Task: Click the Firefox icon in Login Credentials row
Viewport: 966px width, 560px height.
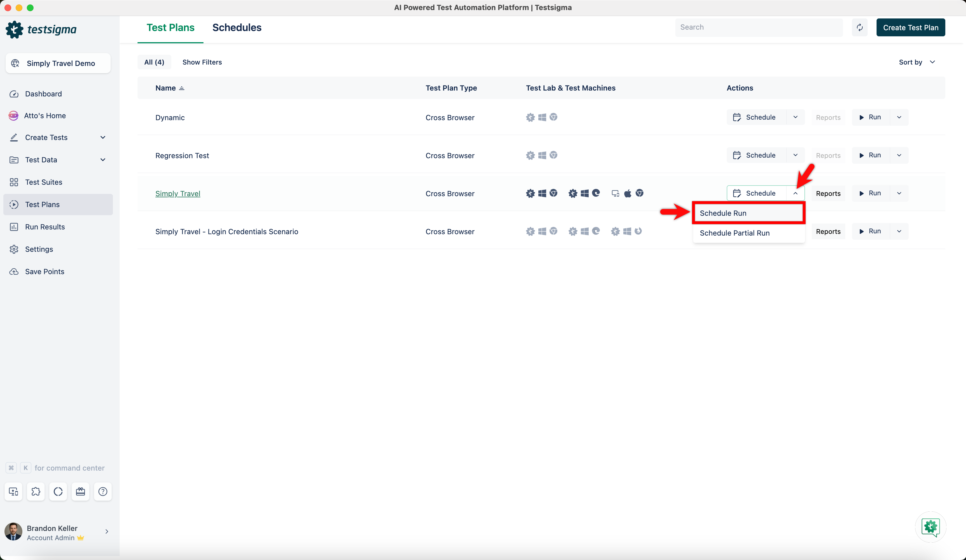Action: tap(638, 231)
